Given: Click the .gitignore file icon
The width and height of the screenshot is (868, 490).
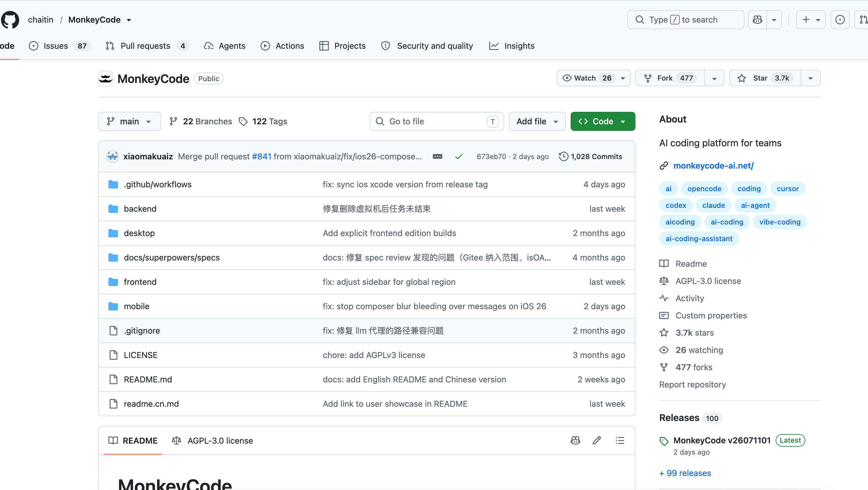Looking at the screenshot, I should 113,331.
